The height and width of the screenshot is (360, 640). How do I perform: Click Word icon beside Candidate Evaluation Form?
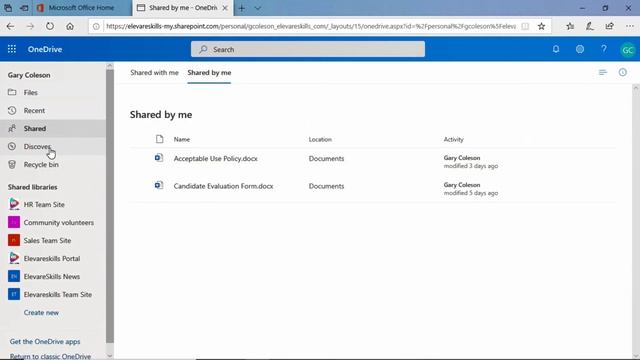tap(159, 185)
